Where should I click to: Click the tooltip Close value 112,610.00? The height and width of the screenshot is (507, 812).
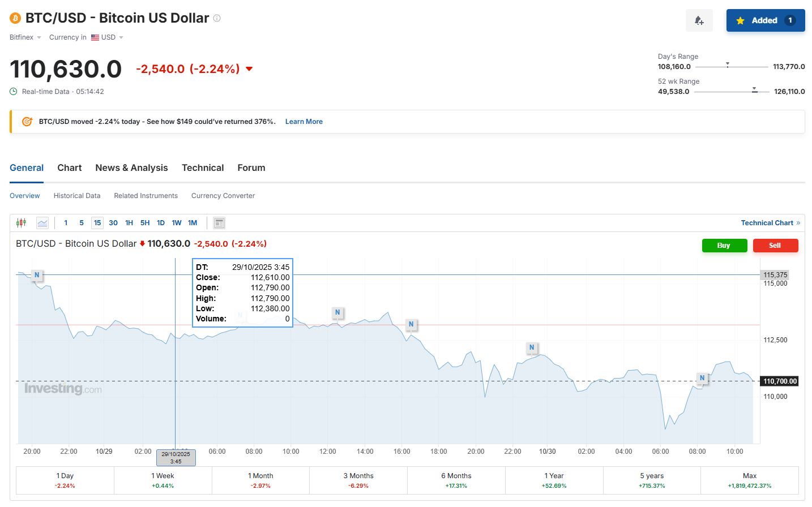pyautogui.click(x=270, y=278)
